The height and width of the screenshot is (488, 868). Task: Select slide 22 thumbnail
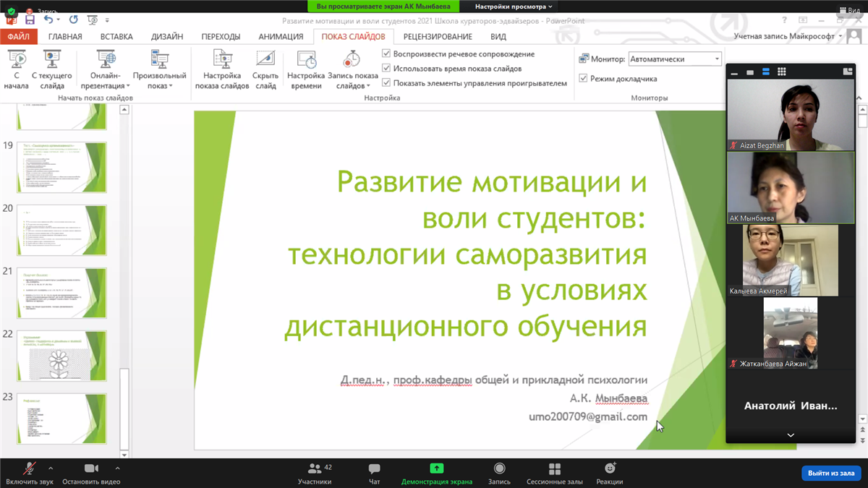61,356
